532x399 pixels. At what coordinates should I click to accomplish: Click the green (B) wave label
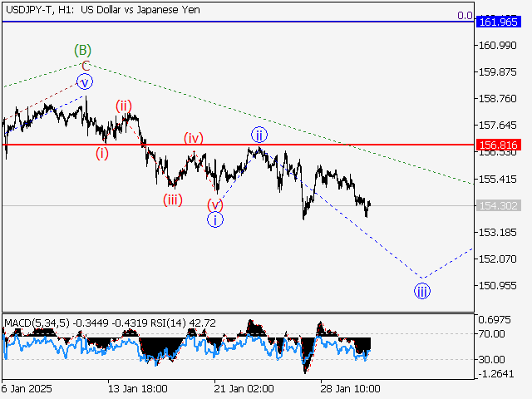click(x=82, y=50)
